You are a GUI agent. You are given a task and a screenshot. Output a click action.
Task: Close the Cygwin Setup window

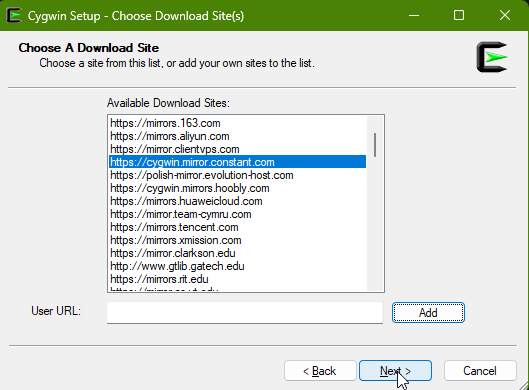(505, 16)
